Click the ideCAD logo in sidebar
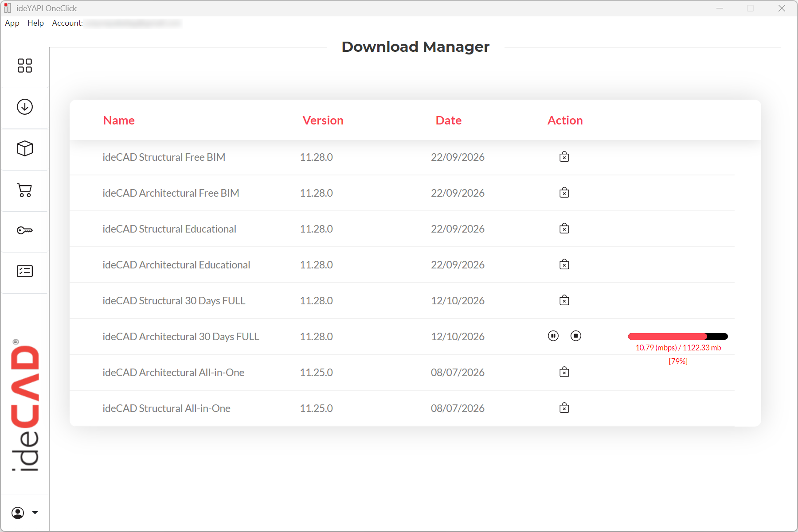 click(x=25, y=405)
